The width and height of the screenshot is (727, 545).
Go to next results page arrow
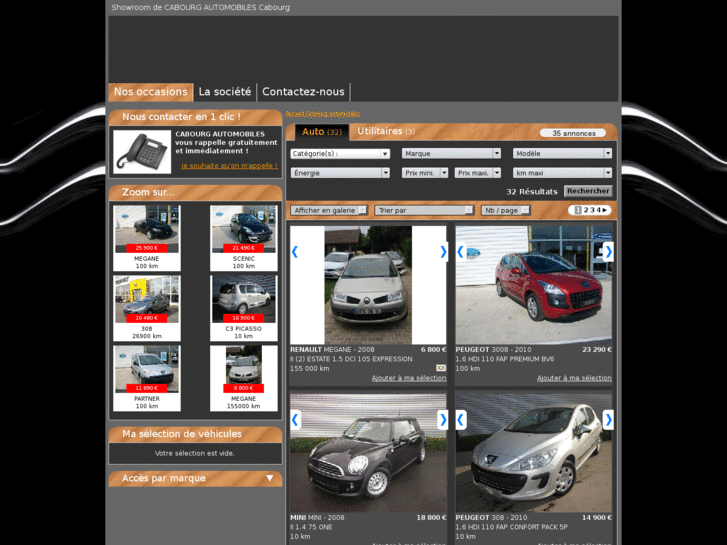coord(605,210)
